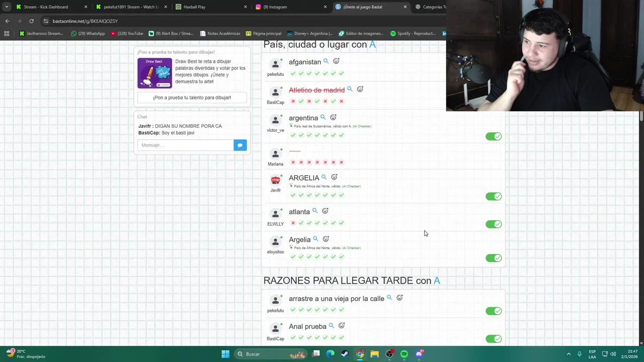Open Discord from the taskbar
The width and height of the screenshot is (644, 362).
pyautogui.click(x=419, y=354)
